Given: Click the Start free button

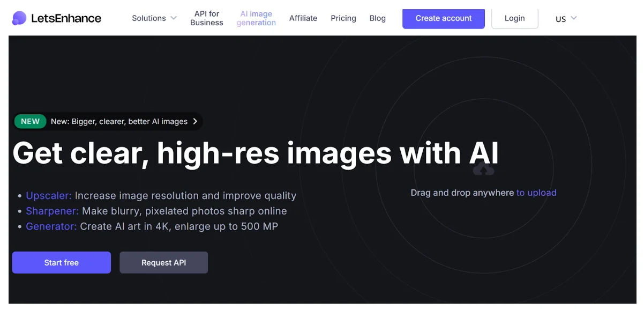Looking at the screenshot, I should pos(61,262).
